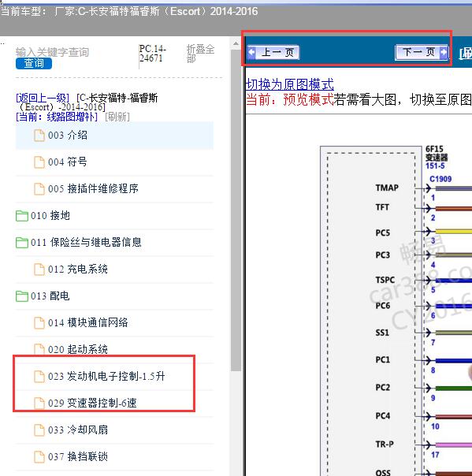Click the 返回上一级 link
Screen dimensions: 472x476
[43, 98]
